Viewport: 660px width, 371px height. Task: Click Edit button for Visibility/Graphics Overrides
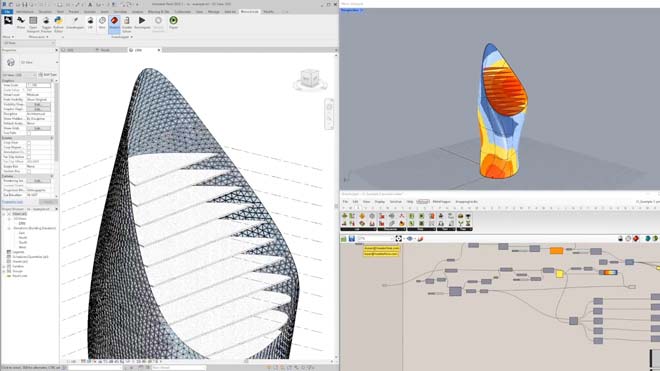click(x=38, y=104)
